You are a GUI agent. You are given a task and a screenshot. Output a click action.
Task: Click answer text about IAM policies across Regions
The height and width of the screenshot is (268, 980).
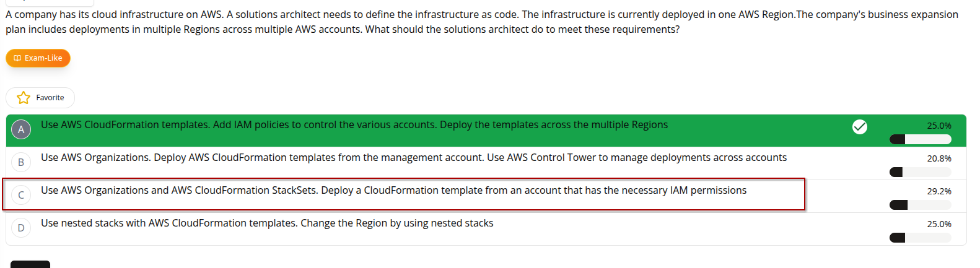(354, 125)
